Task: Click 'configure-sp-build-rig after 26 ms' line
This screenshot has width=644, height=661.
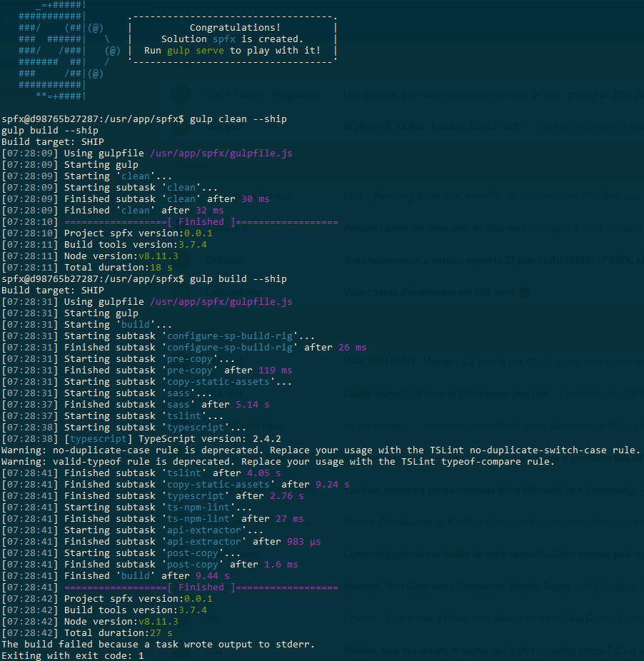Action: pos(184,348)
